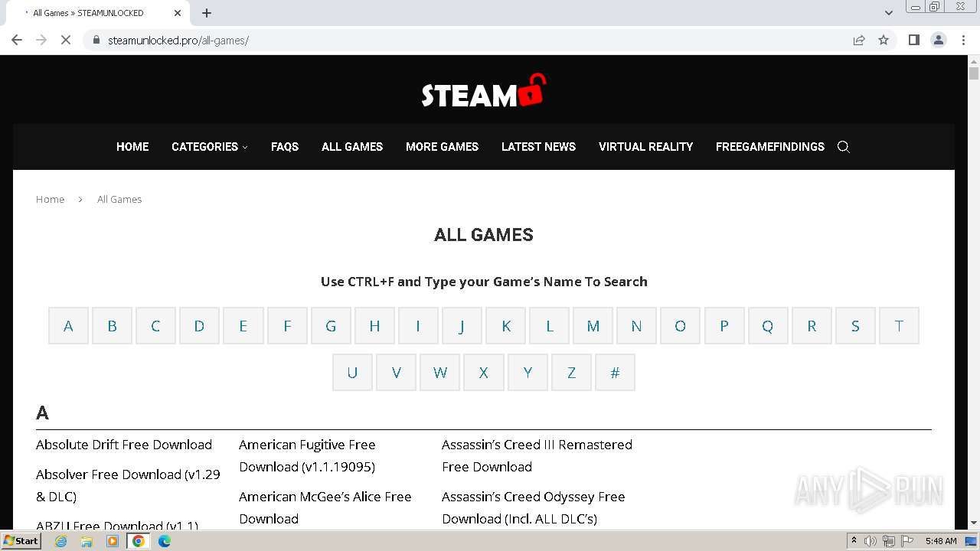Click the Home breadcrumb link
Screen dimensions: 980x551
[50, 199]
